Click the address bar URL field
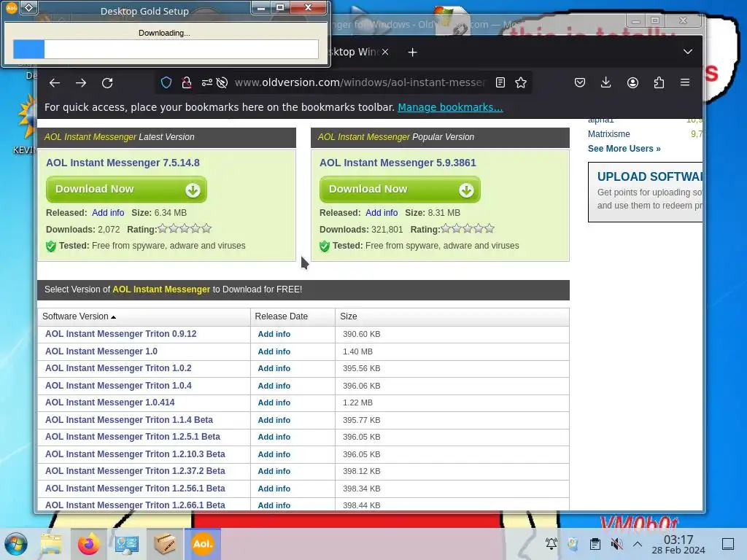747x560 pixels. coord(360,82)
